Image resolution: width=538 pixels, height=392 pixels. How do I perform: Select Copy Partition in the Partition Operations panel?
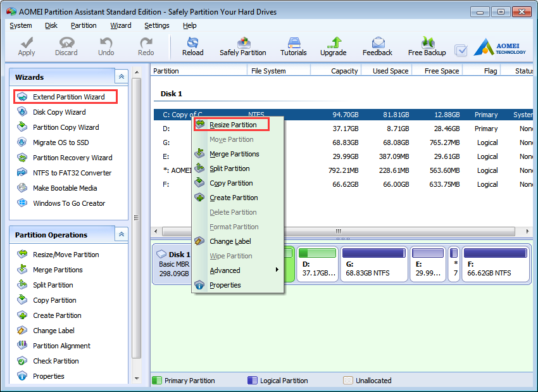click(47, 300)
